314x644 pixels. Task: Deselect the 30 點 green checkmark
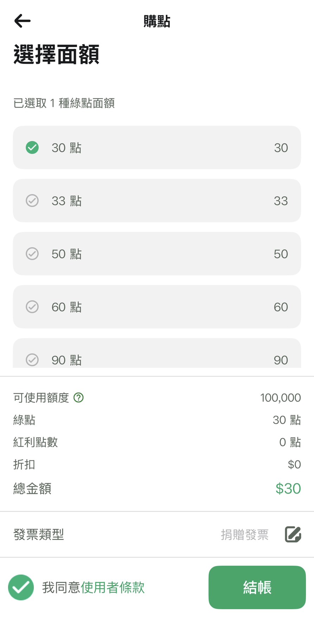(x=32, y=148)
